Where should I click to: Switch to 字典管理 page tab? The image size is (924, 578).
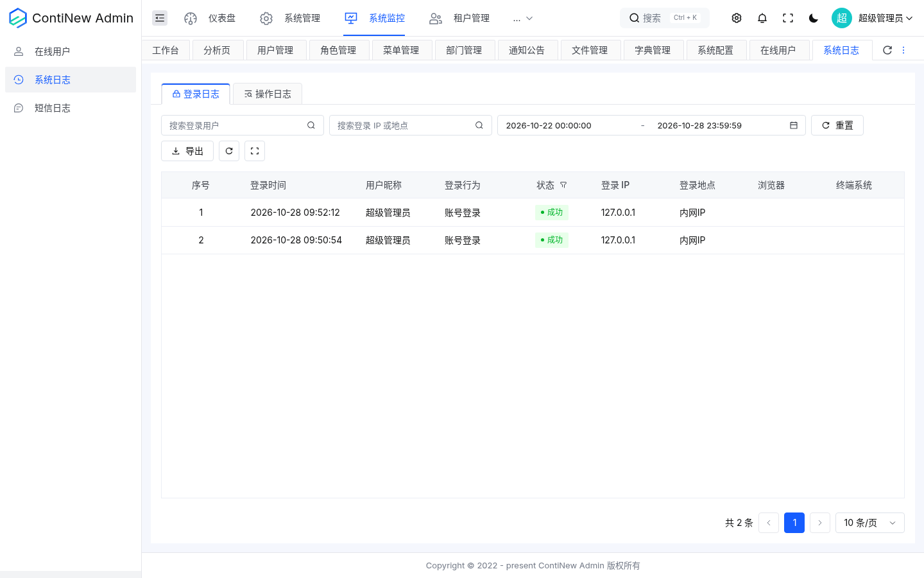coord(653,50)
